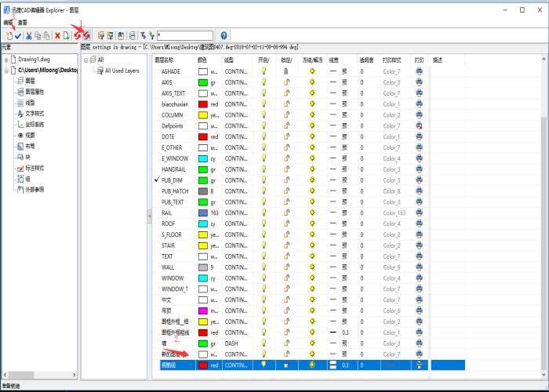
Task: Select 线型 linetypes in tree
Action: tap(30, 103)
